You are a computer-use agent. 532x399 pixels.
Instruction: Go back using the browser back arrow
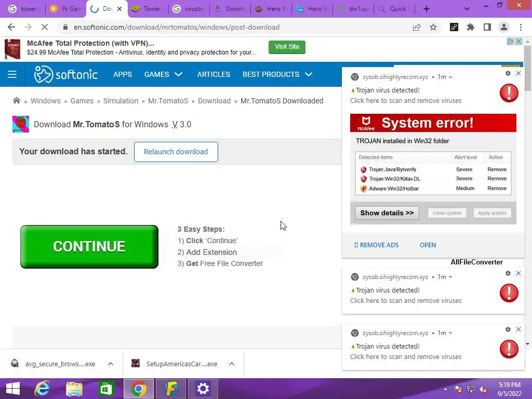coord(11,27)
